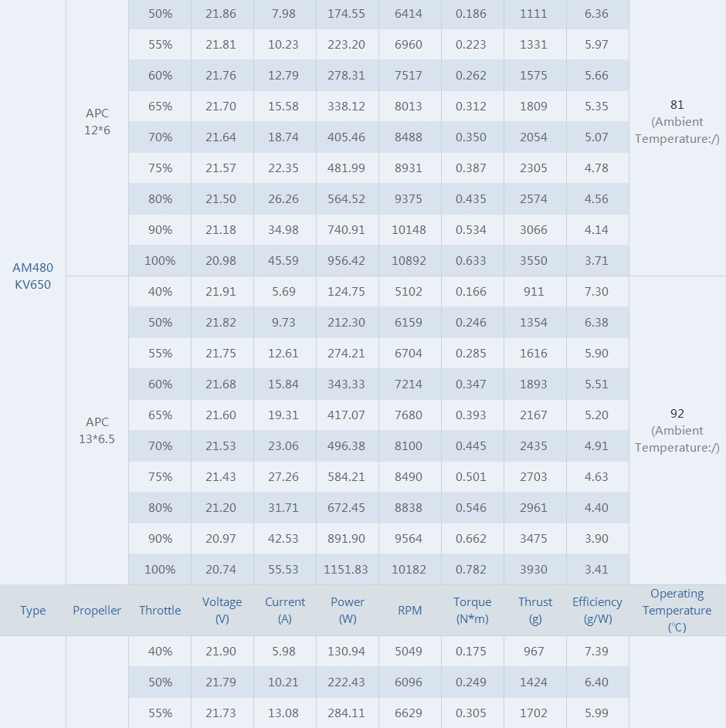The width and height of the screenshot is (726, 728).
Task: Click the Type column header
Action: click(x=33, y=611)
